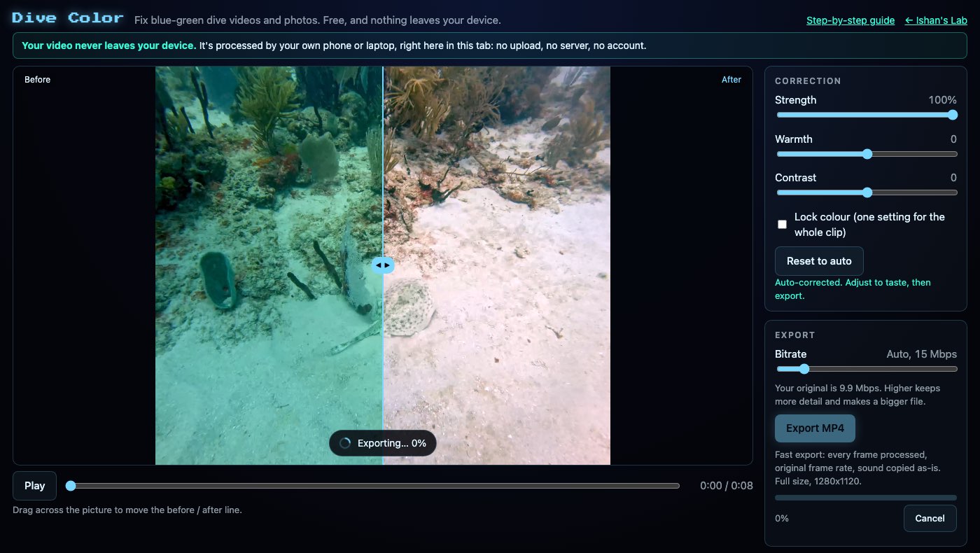Image resolution: width=980 pixels, height=553 pixels.
Task: Cancel the running export
Action: (930, 518)
